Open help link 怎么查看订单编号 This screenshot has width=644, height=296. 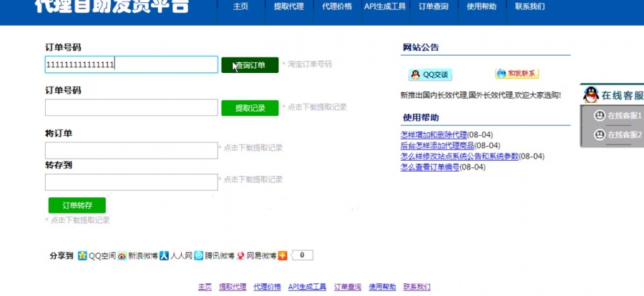point(430,167)
